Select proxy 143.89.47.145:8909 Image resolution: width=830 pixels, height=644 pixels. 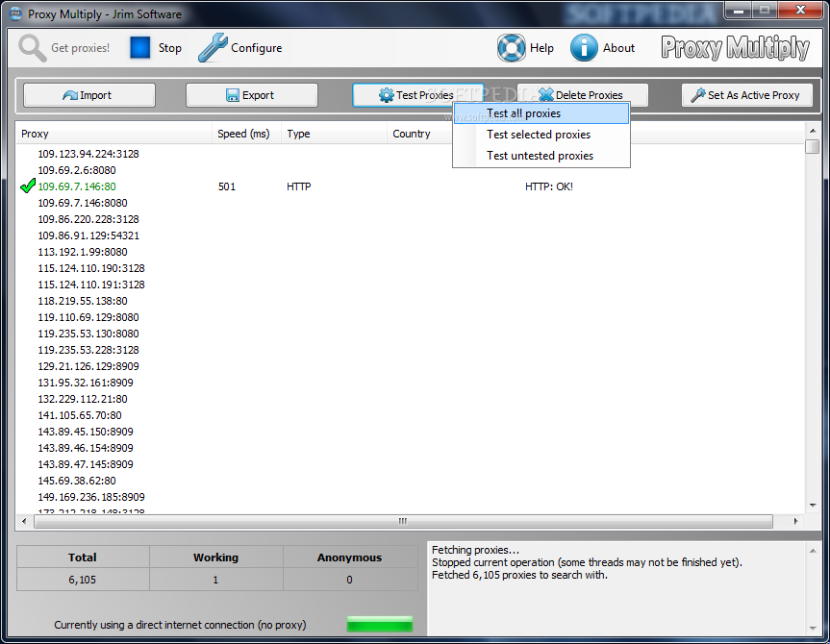tap(86, 464)
